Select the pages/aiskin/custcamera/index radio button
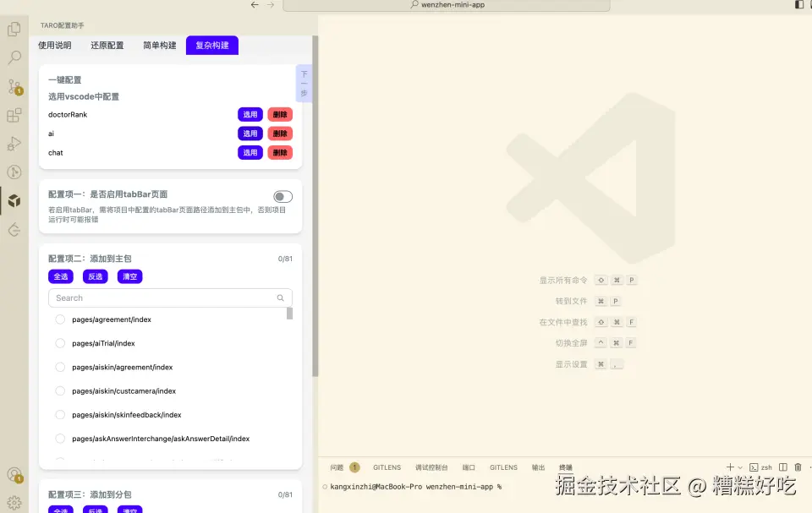Screen dimensions: 812x513 click(x=60, y=390)
